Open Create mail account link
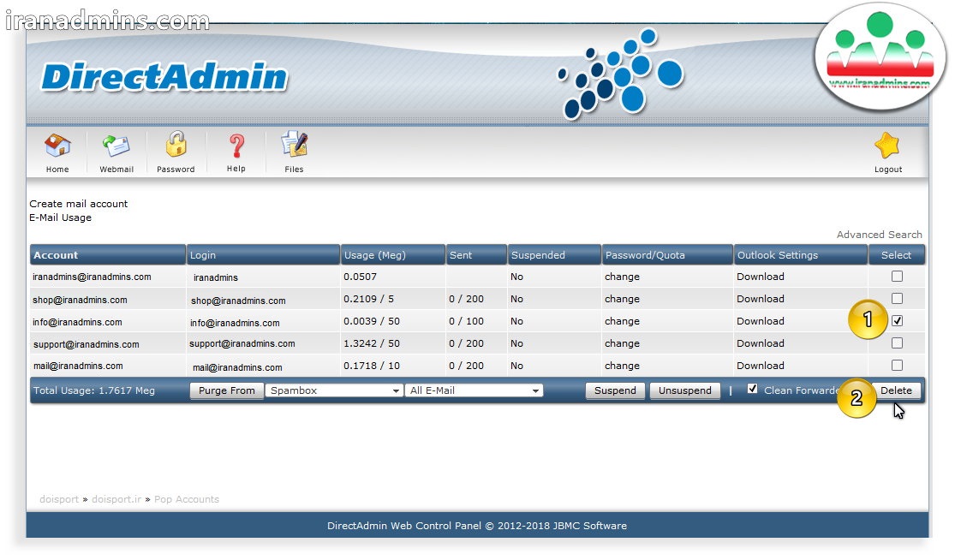The height and width of the screenshot is (560, 955). (79, 204)
